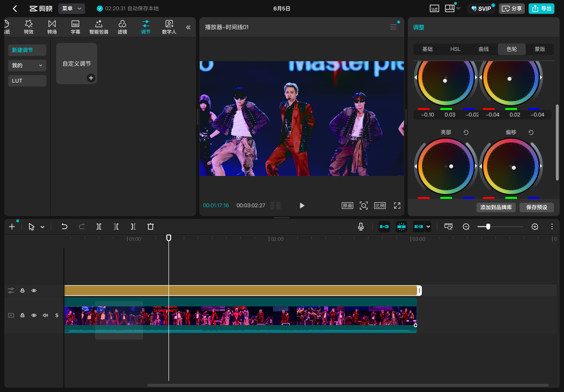Open the 智能包装 smart packaging panel
This screenshot has width=564, height=392.
99,27
